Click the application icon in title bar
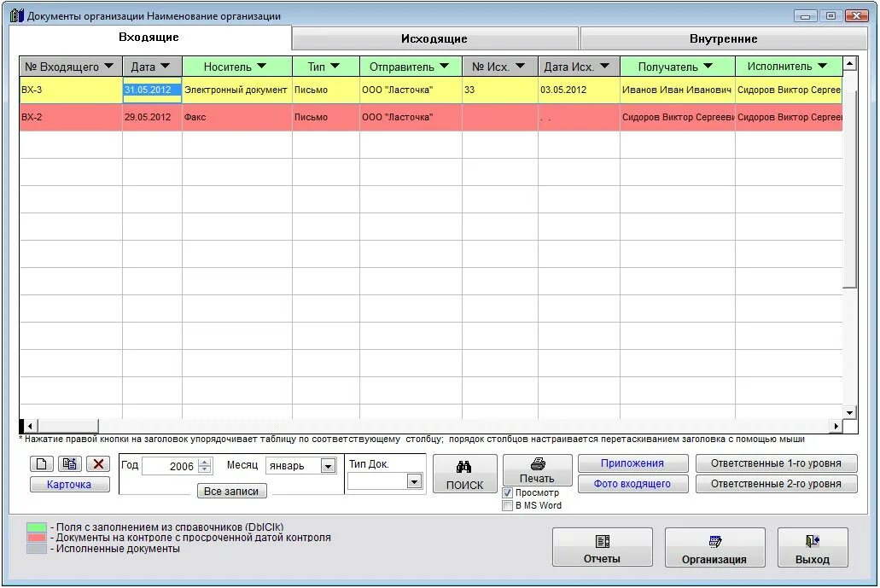880x588 pixels. 17,15
